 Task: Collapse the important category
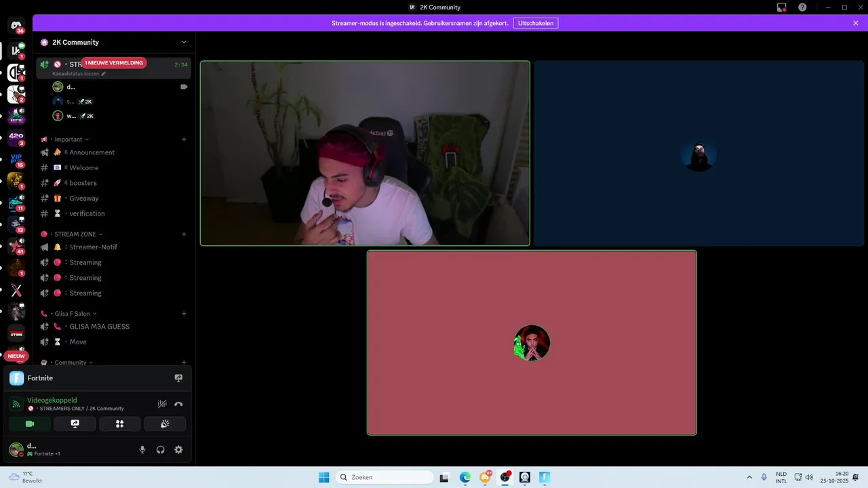click(68, 139)
